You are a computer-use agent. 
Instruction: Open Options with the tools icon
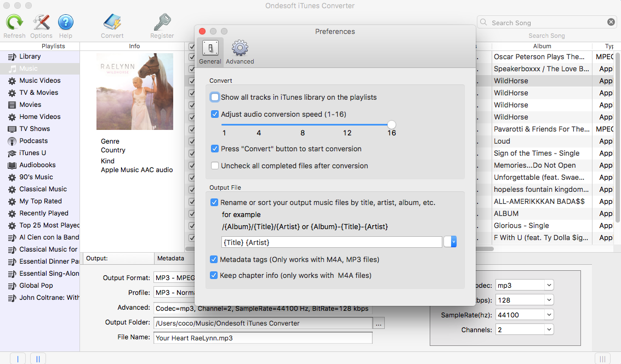[41, 22]
